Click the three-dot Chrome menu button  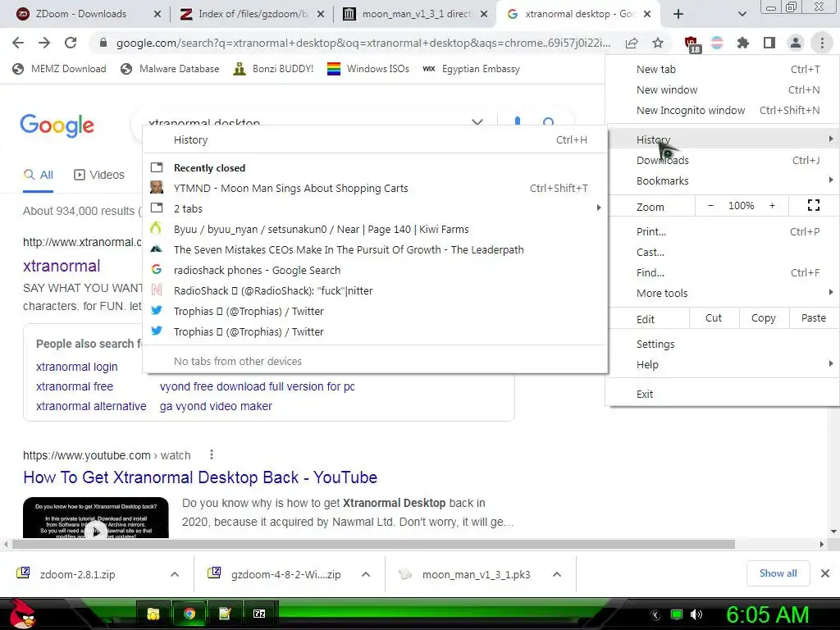tap(822, 43)
